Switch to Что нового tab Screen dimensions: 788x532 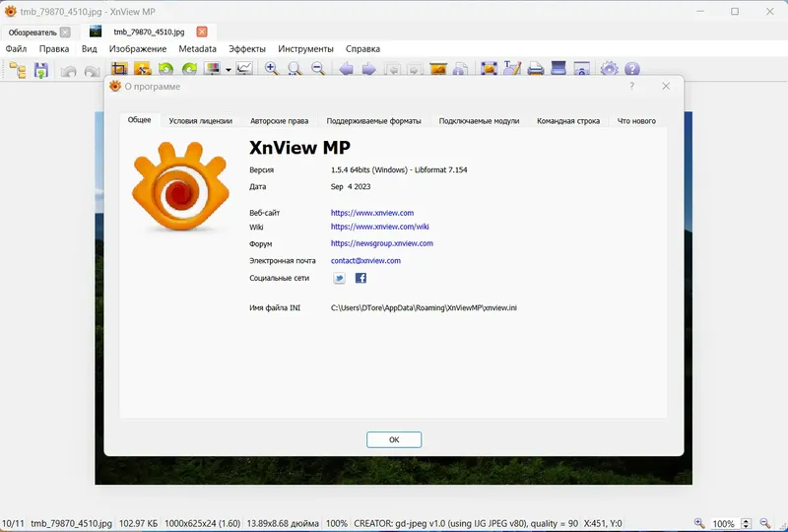636,121
